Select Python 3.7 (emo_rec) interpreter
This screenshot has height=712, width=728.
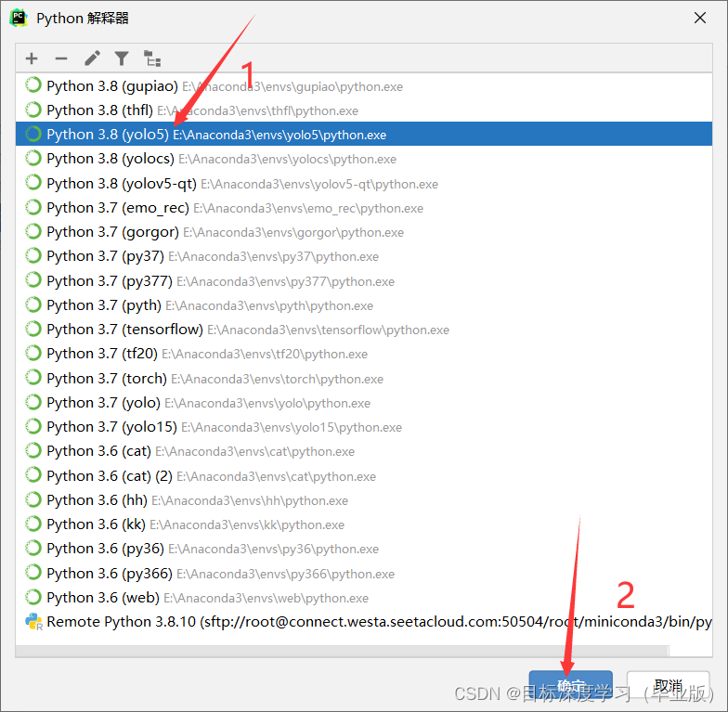pyautogui.click(x=364, y=208)
